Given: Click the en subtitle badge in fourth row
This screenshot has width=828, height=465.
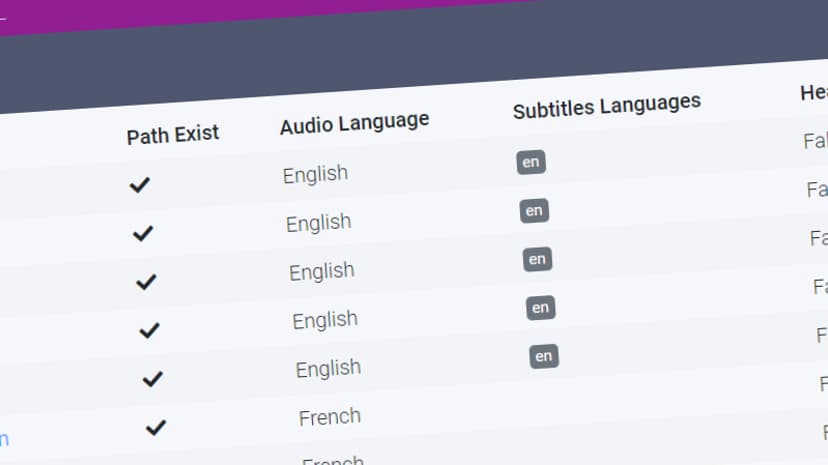Looking at the screenshot, I should tap(541, 308).
